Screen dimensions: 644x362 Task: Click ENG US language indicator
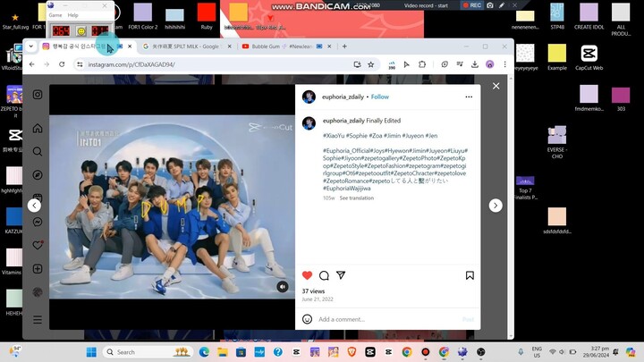point(537,352)
